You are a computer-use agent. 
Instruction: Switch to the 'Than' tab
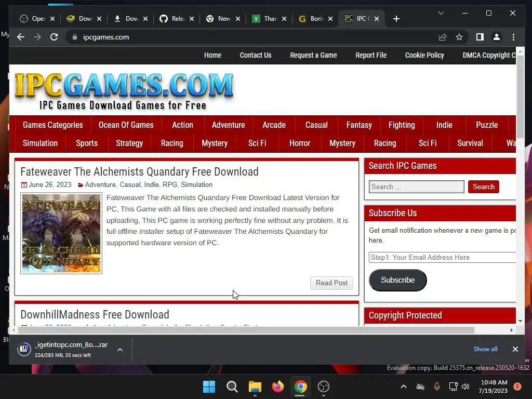coord(269,19)
